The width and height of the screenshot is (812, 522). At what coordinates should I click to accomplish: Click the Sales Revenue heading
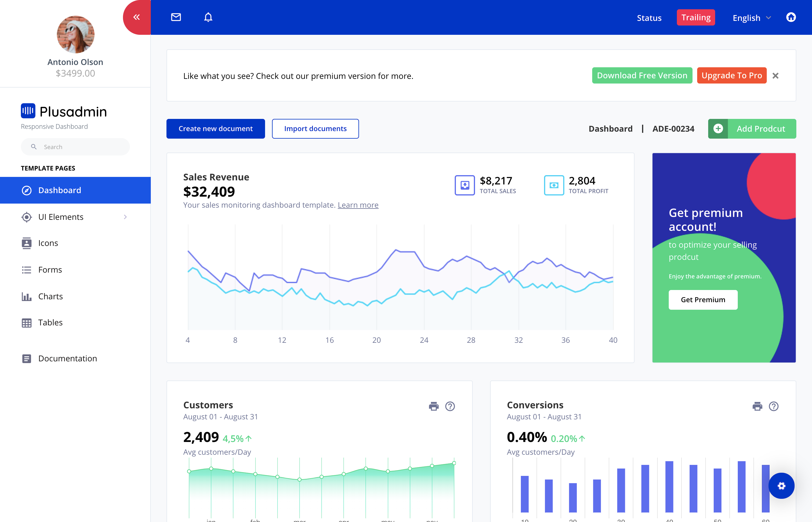click(216, 177)
